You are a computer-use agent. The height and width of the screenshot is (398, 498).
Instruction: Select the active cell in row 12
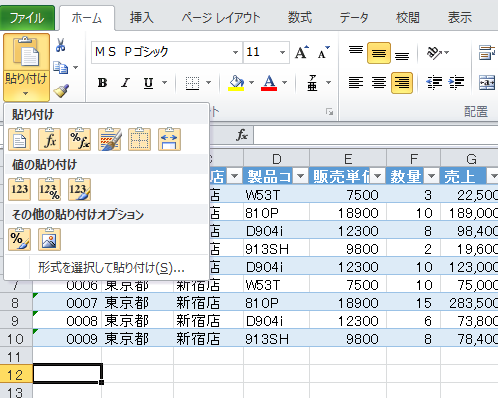click(x=67, y=374)
